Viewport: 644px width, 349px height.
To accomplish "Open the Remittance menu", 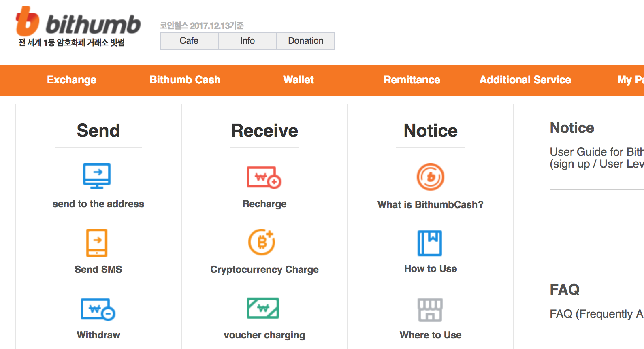I will (x=412, y=80).
